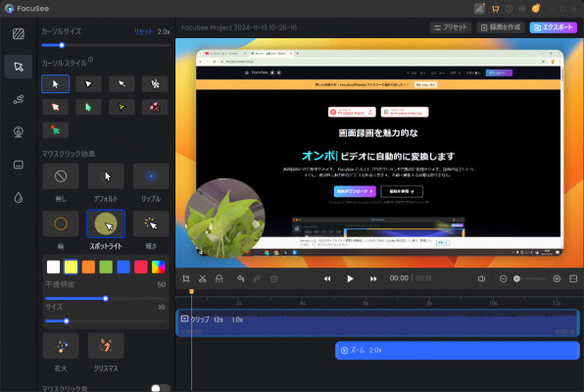The width and height of the screenshot is (584, 392).
Task: Set mouse click effect to リップル
Action: (x=151, y=175)
